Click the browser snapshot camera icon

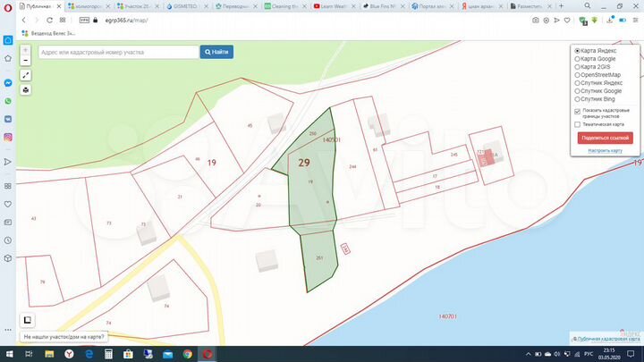tap(535, 19)
